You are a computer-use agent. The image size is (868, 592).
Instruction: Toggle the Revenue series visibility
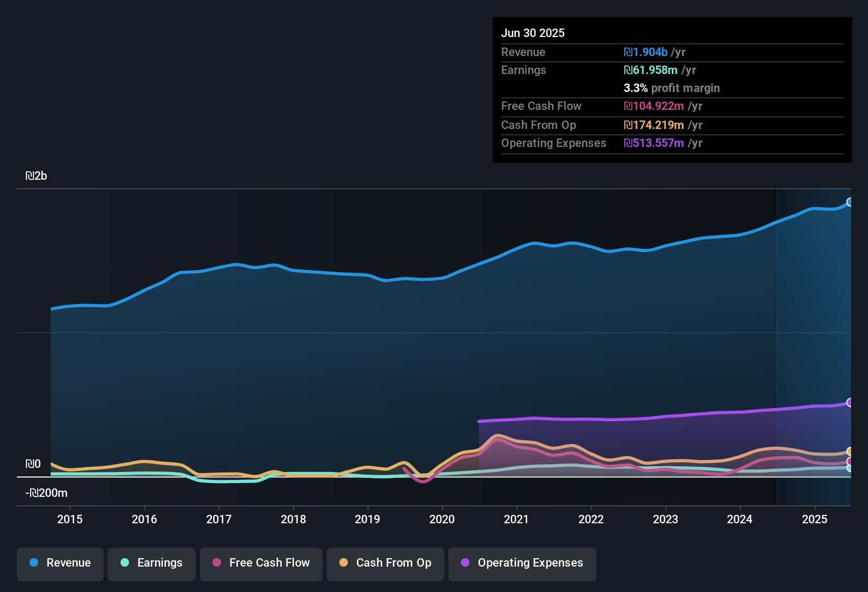coord(60,563)
